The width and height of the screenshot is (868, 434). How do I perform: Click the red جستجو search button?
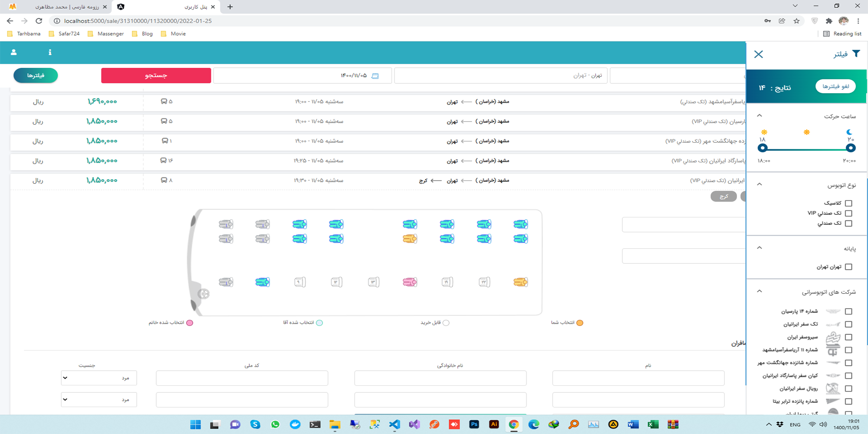click(x=156, y=76)
